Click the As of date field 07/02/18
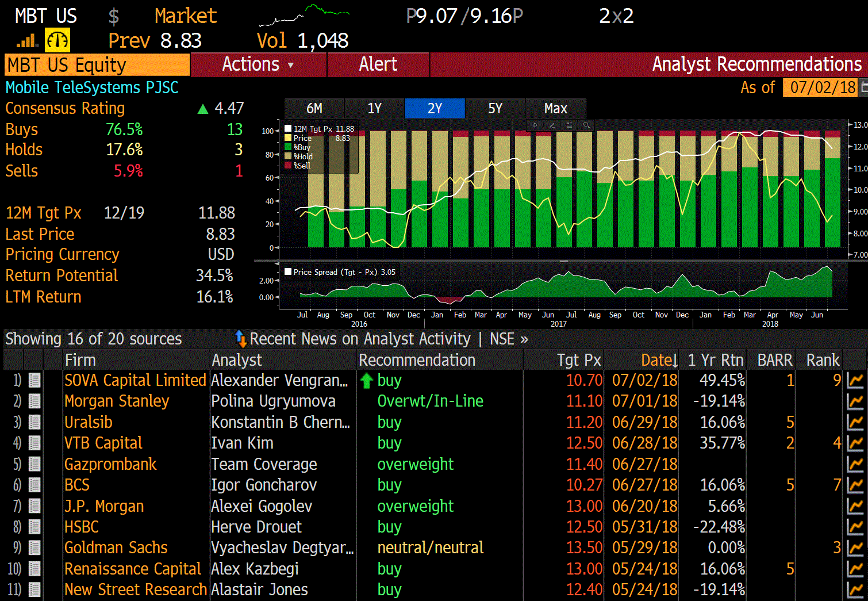This screenshot has height=601, width=868. click(x=820, y=87)
